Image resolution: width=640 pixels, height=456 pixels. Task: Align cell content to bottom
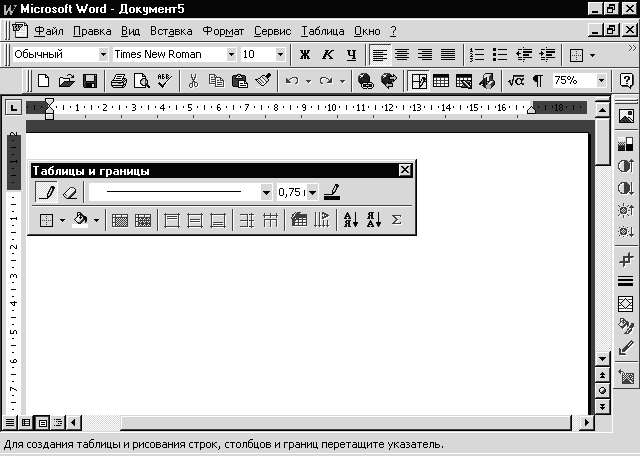(x=218, y=220)
